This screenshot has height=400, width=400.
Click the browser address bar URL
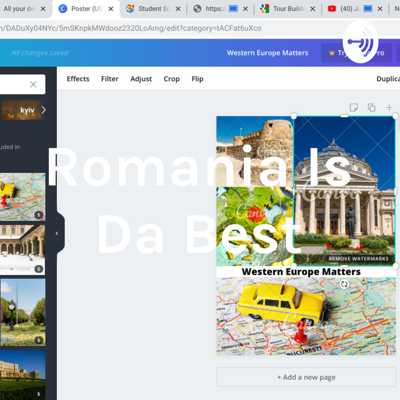tap(131, 28)
